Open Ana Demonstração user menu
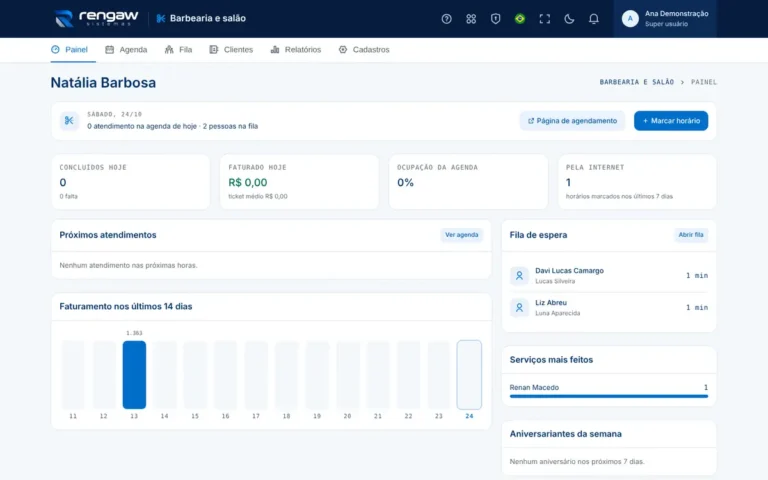Screen dimensions: 768x480 (665, 19)
